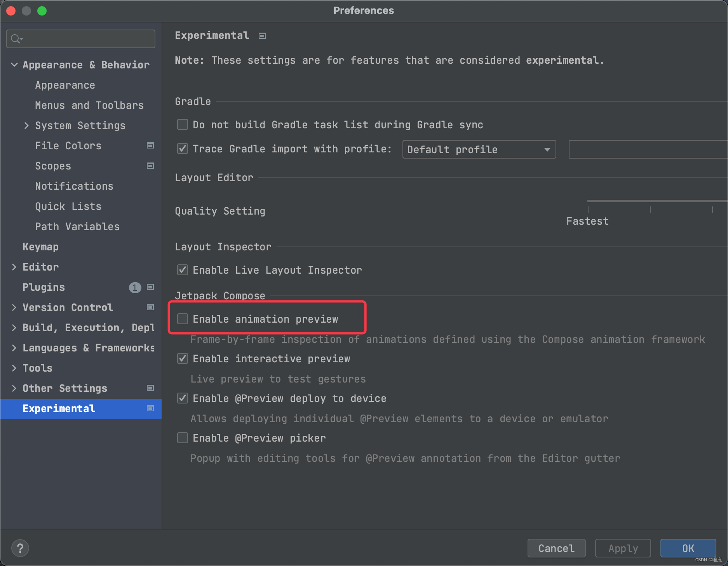Open the Default profile dropdown
728x566 pixels.
pos(479,149)
